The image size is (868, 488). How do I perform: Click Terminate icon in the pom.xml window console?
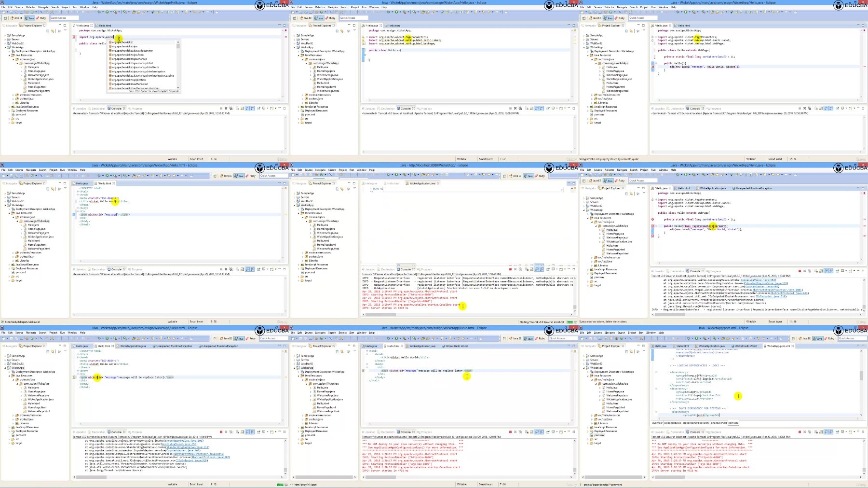coord(800,432)
